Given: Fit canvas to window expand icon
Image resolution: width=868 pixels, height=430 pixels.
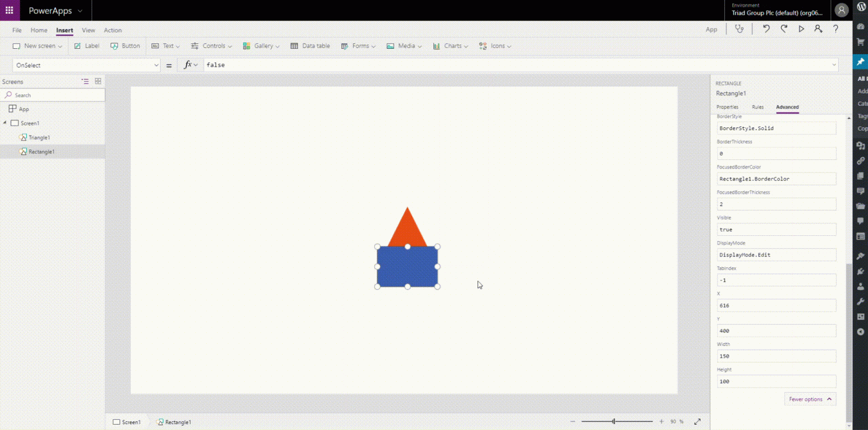Looking at the screenshot, I should (x=698, y=421).
